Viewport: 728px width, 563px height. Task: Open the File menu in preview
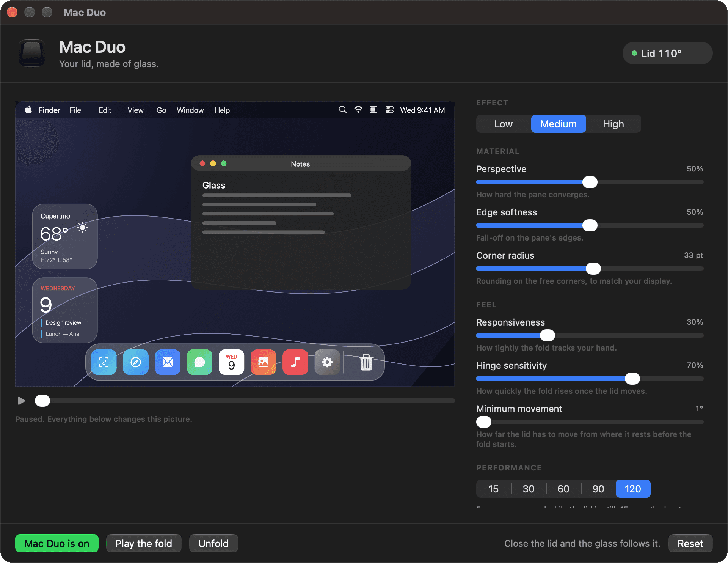[75, 110]
